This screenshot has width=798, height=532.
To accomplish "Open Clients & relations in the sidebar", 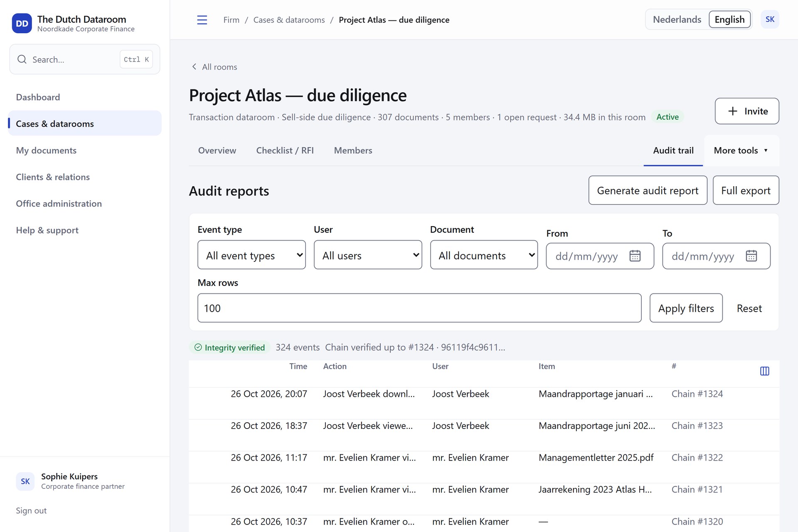I will click(85, 177).
